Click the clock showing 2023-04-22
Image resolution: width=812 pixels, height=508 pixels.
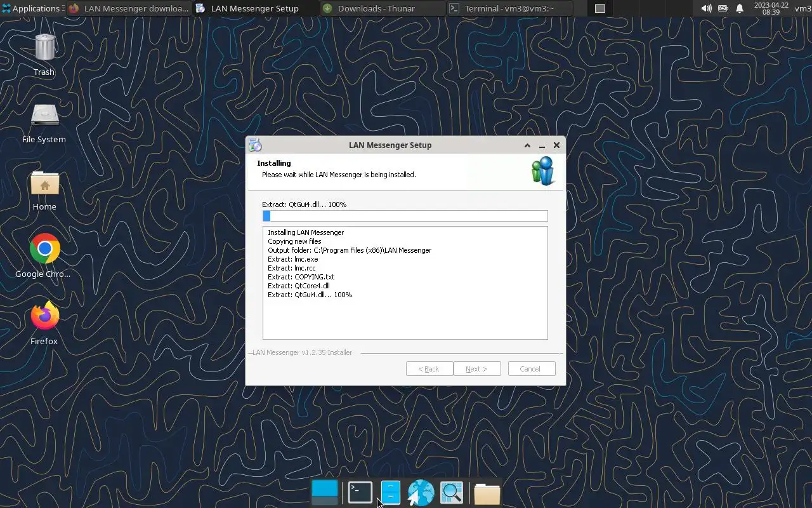click(771, 8)
